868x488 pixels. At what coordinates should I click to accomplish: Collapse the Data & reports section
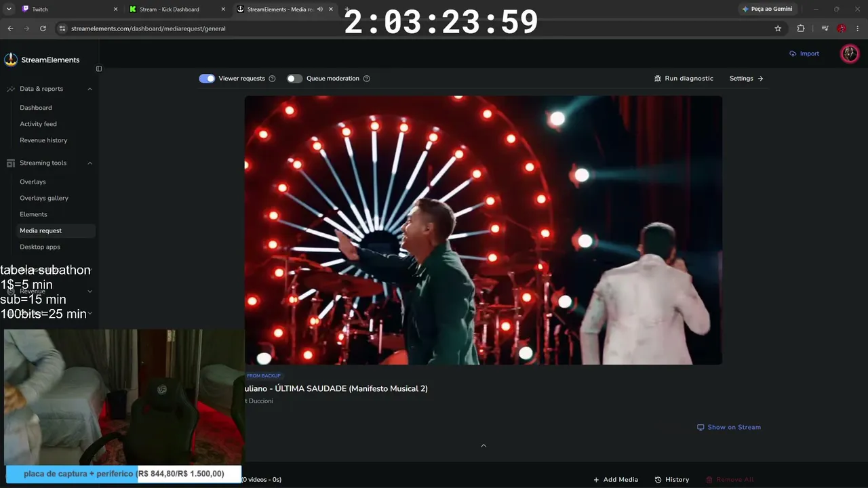coord(90,89)
